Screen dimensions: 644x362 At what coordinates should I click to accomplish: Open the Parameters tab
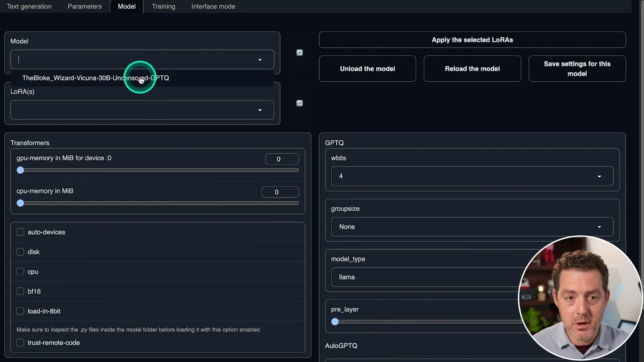tap(85, 6)
